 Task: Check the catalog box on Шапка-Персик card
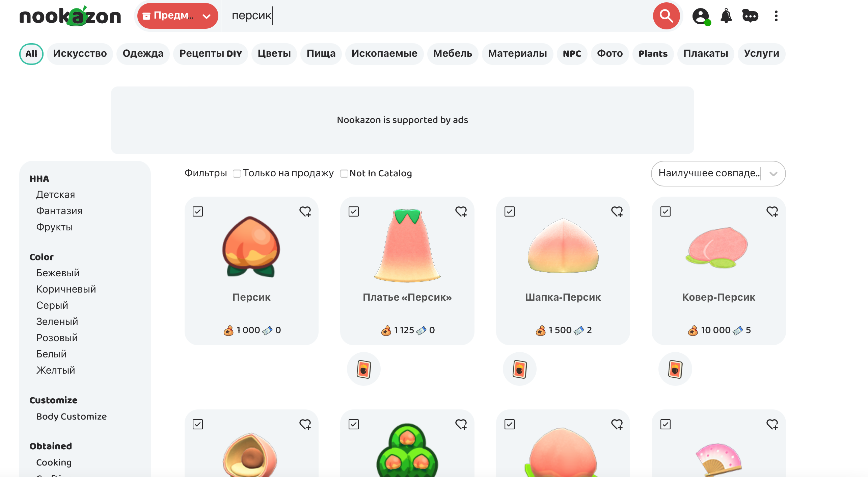pos(509,211)
